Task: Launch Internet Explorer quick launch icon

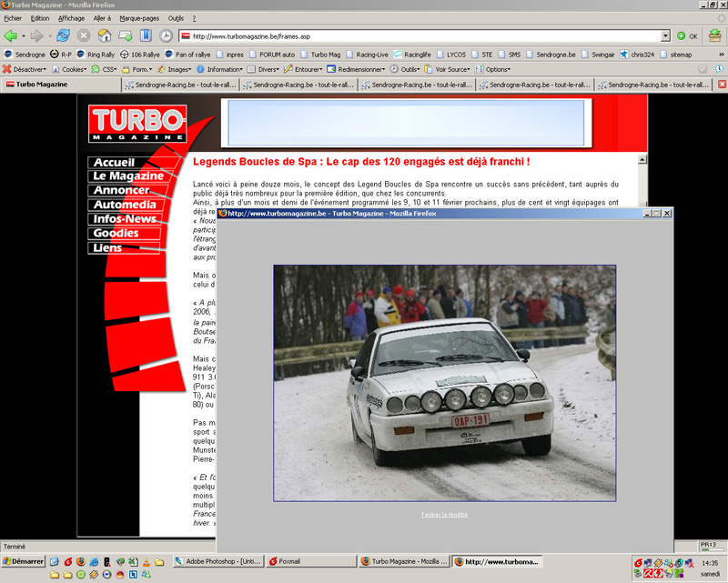Action: click(x=94, y=562)
